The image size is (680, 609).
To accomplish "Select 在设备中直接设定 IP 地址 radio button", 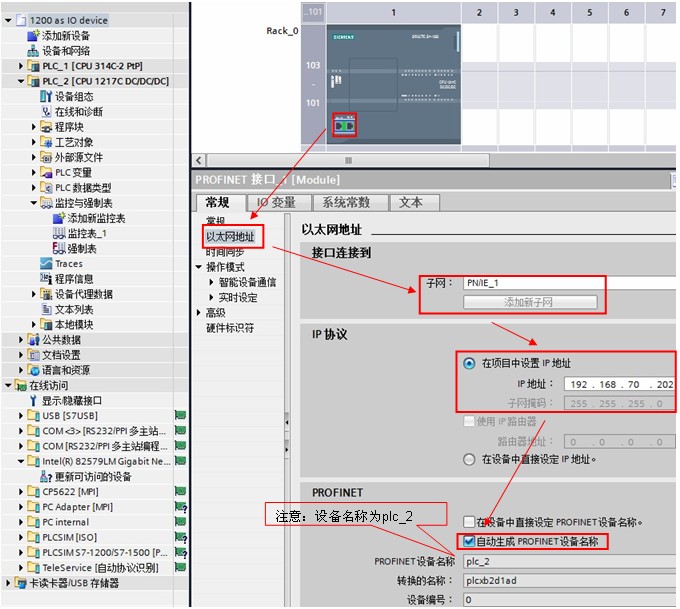I will tap(469, 459).
